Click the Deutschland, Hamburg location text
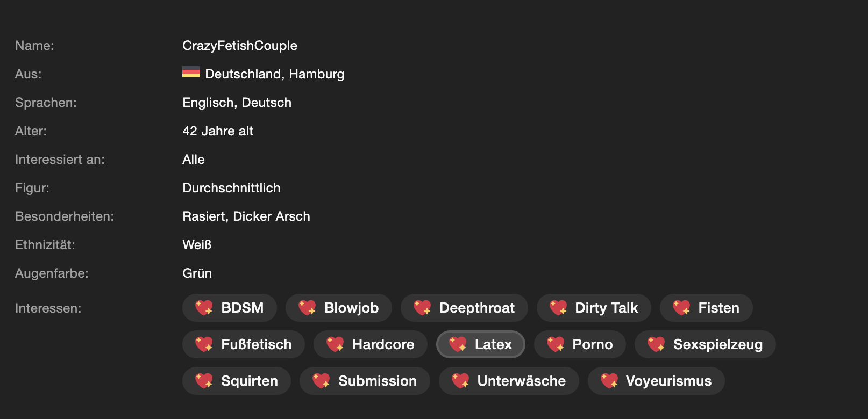The image size is (868, 419). [x=274, y=74]
